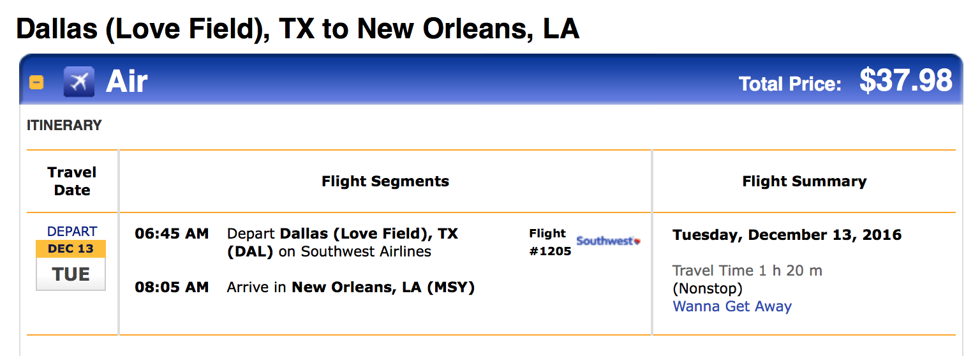Click the 08:05 AM arrival time
Image resolution: width=980 pixels, height=356 pixels.
click(x=172, y=287)
